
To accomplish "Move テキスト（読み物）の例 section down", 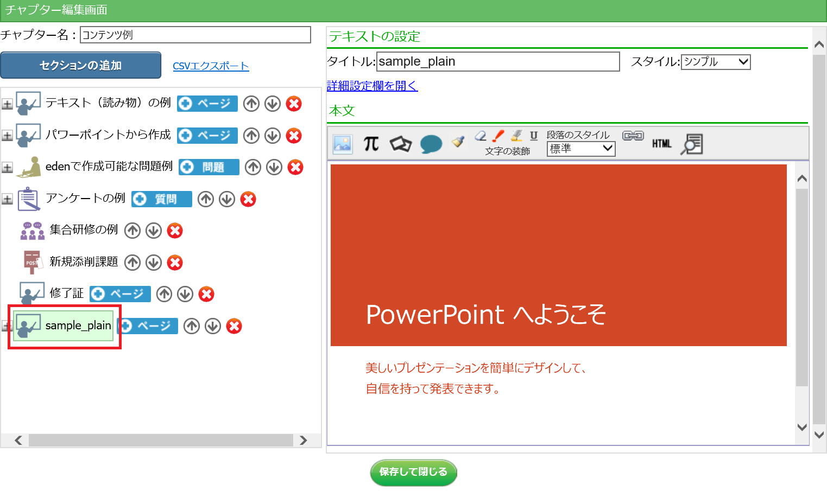I will 273,104.
